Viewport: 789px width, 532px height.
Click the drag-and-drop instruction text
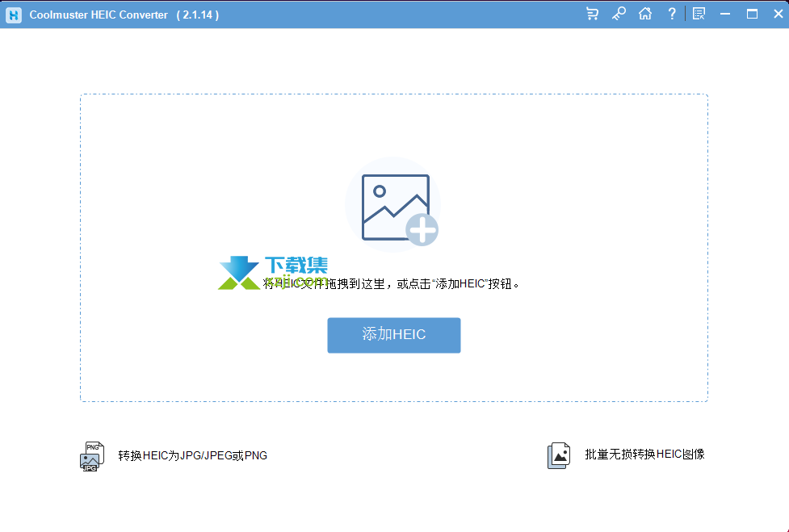point(392,284)
